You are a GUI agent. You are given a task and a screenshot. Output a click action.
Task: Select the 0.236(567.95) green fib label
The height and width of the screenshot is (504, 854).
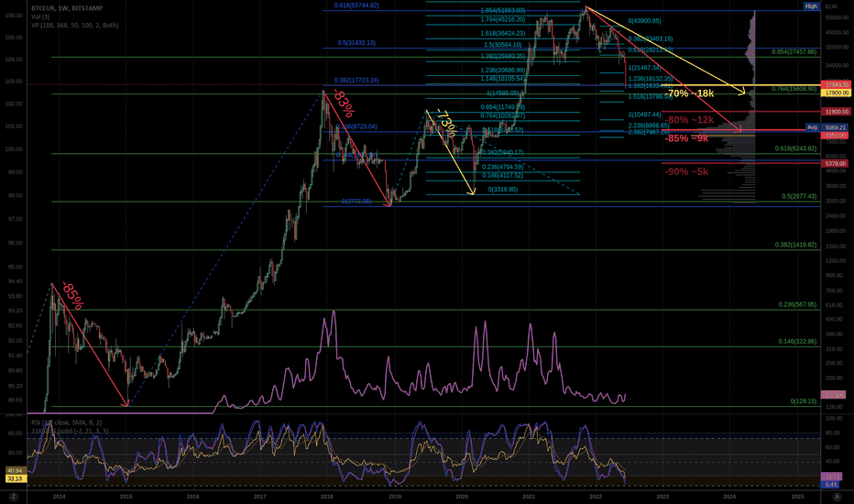click(797, 304)
